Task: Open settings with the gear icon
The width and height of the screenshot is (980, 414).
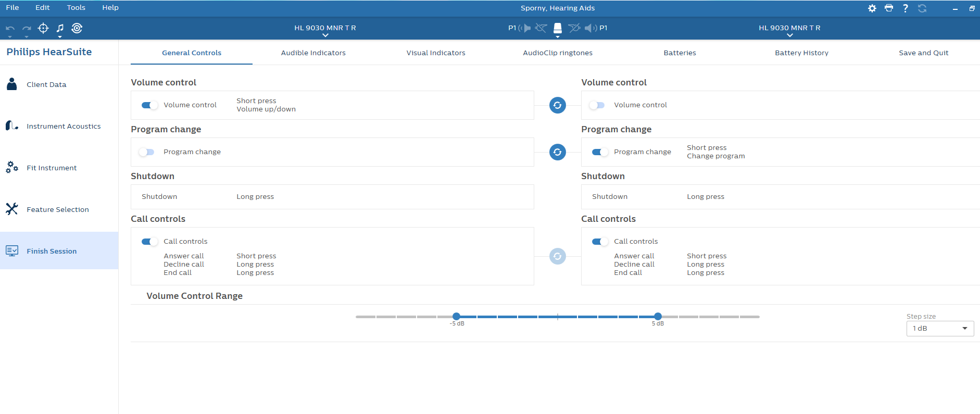Action: tap(872, 8)
